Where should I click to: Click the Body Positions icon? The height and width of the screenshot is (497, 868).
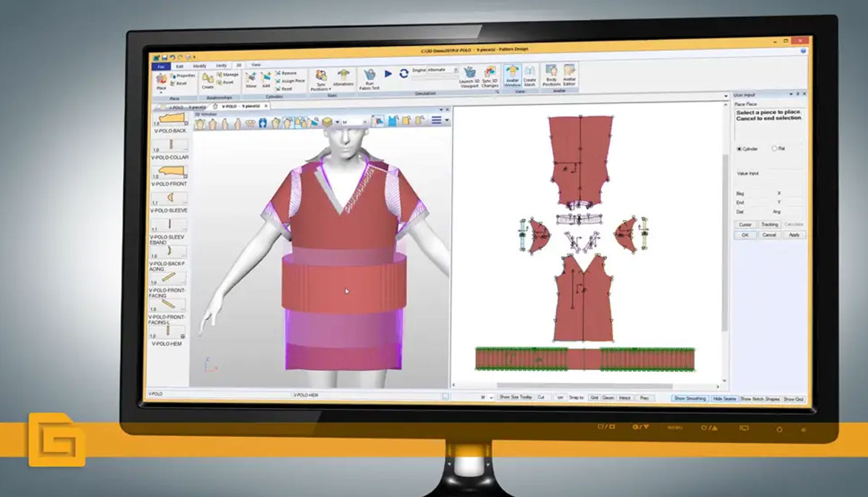click(x=551, y=77)
